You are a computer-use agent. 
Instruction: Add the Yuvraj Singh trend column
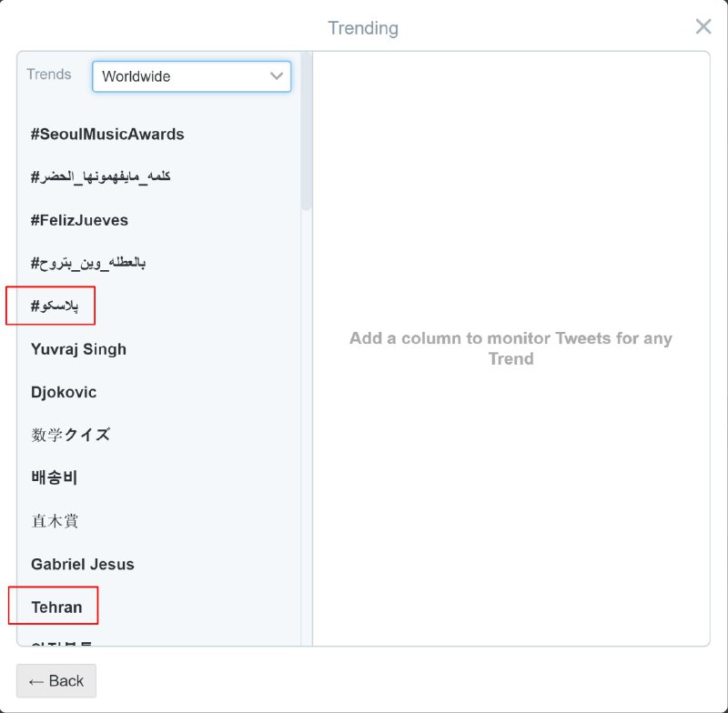pos(78,349)
